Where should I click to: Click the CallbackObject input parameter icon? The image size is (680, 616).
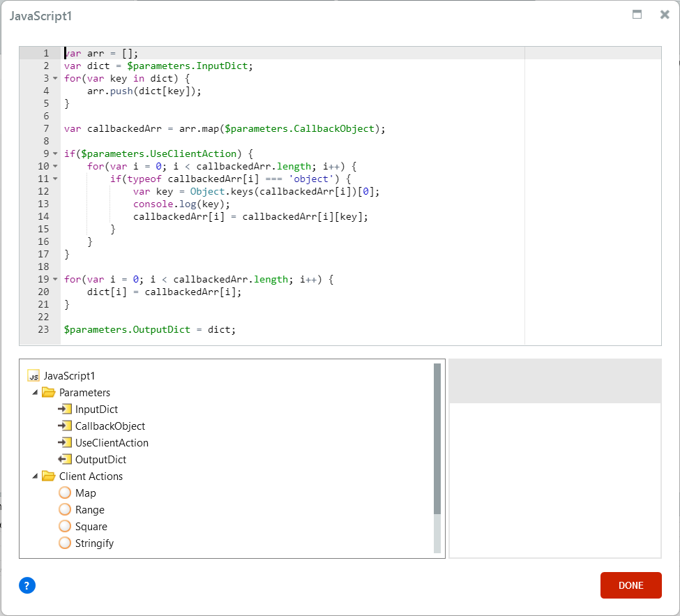[x=65, y=426]
